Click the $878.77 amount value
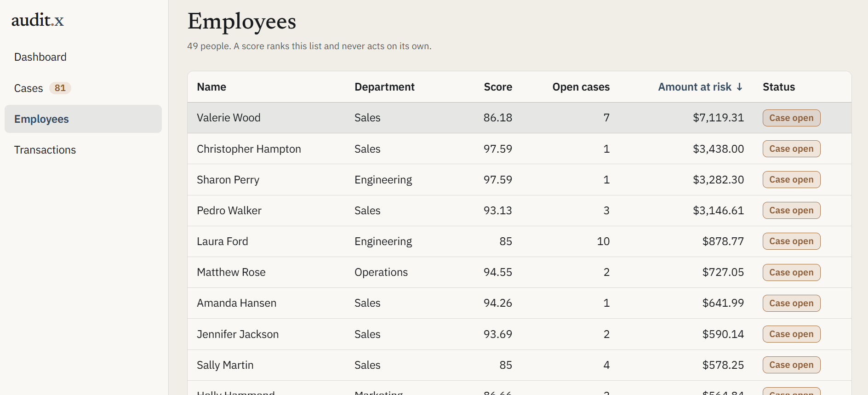The width and height of the screenshot is (868, 395). point(723,241)
